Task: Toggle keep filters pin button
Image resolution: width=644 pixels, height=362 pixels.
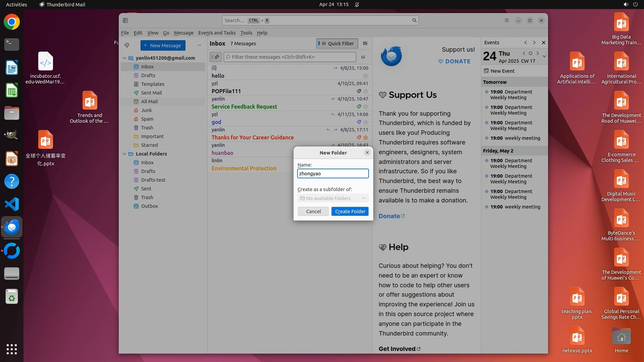Action: [216, 57]
